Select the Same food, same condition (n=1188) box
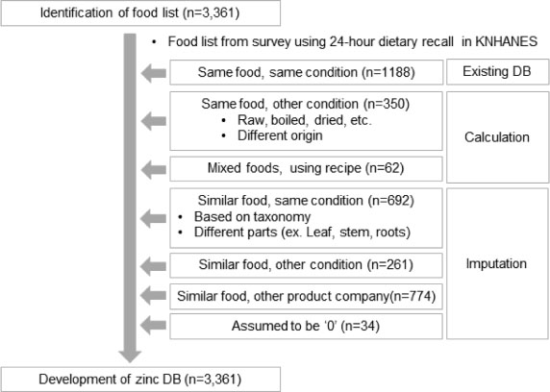Screen dimensions: 550x392 [307, 72]
